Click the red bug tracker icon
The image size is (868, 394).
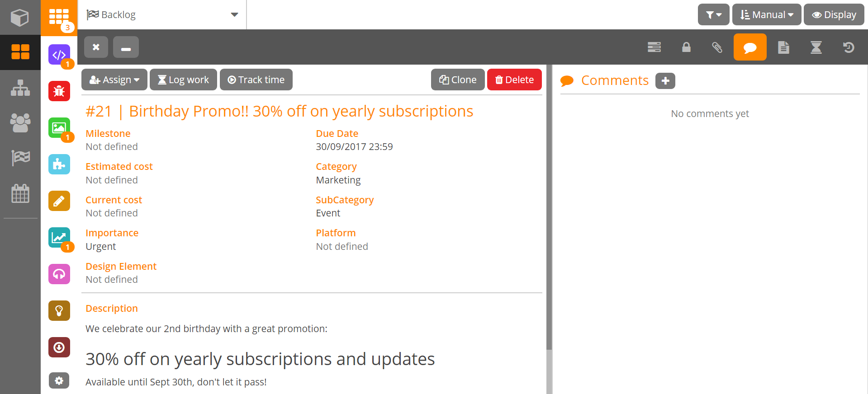coord(59,91)
